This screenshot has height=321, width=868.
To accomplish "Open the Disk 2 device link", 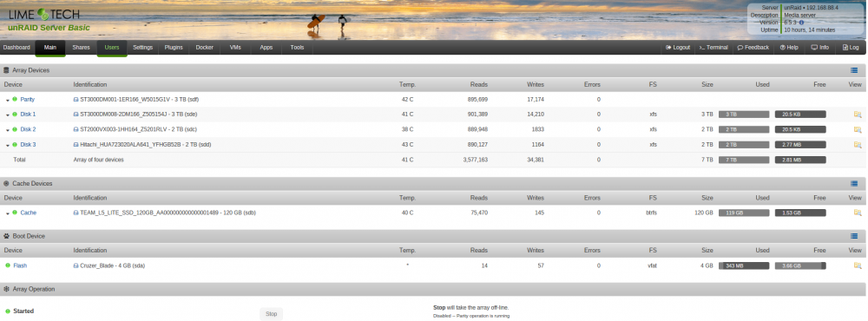I will coord(29,129).
